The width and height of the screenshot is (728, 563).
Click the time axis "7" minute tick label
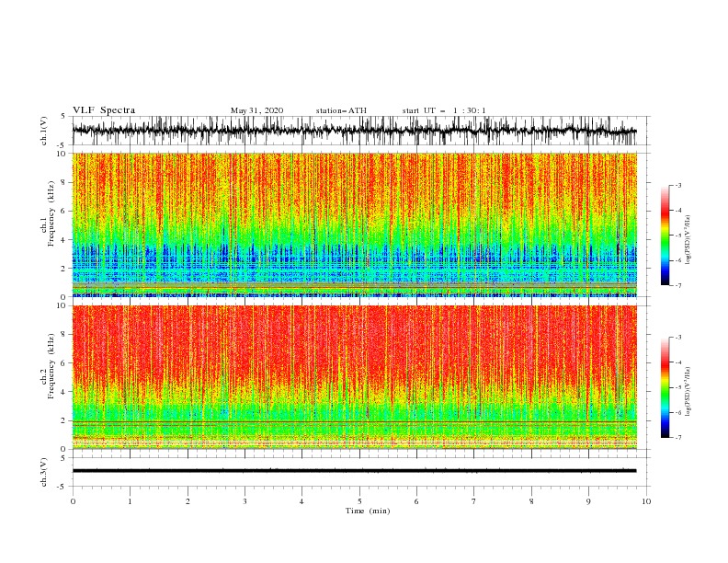point(474,501)
